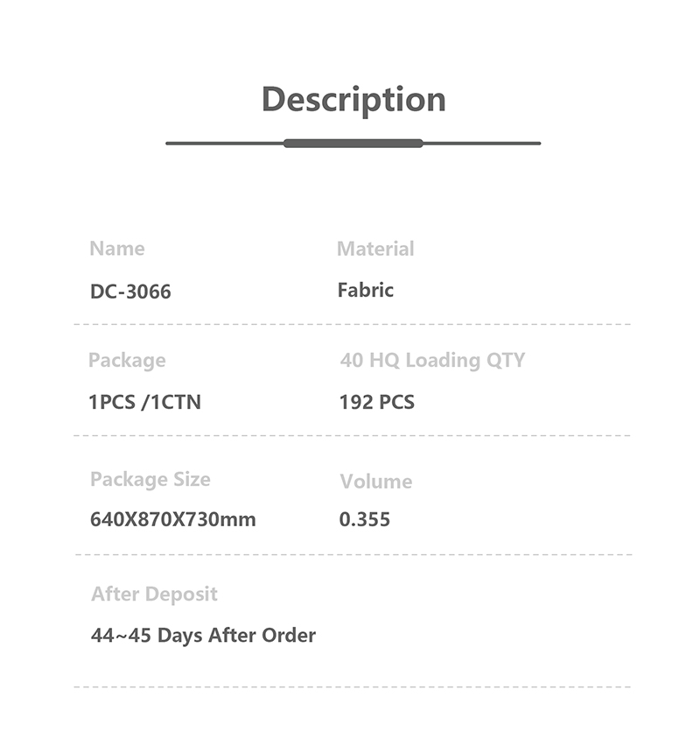Click the After Deposit label
The width and height of the screenshot is (700, 753).
click(x=154, y=594)
